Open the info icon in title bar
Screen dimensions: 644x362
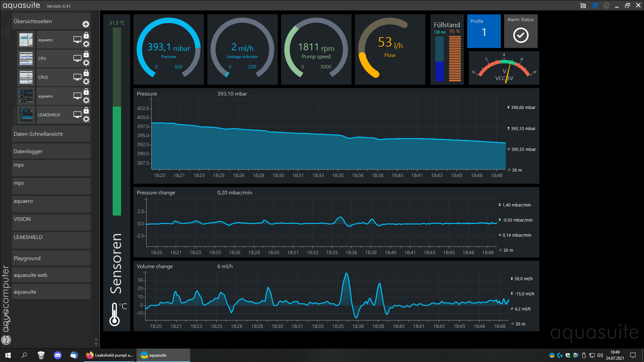pyautogui.click(x=606, y=6)
